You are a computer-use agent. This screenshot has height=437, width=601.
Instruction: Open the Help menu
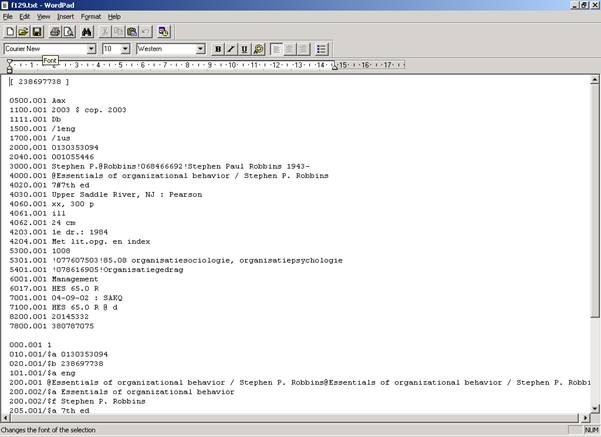click(x=114, y=16)
